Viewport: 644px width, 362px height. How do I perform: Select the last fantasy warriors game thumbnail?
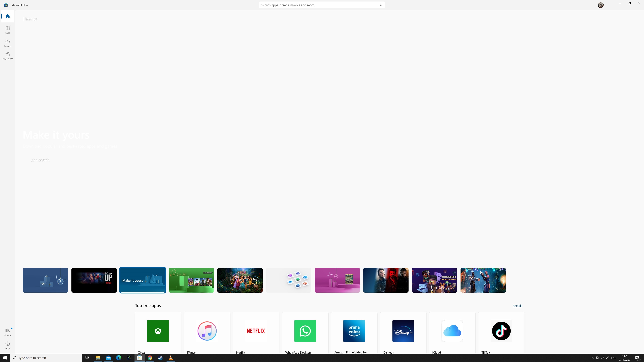(x=483, y=280)
